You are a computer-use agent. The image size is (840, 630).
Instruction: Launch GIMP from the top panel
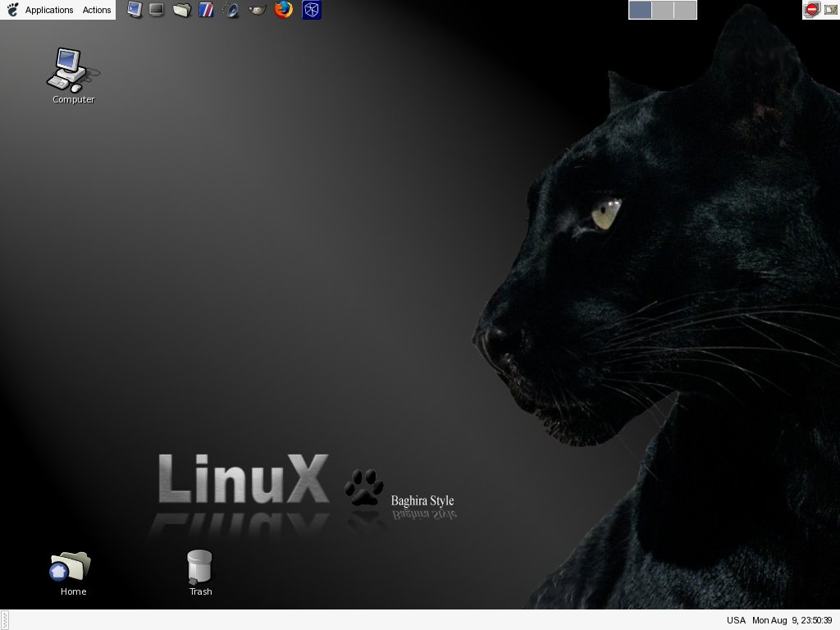pyautogui.click(x=258, y=10)
